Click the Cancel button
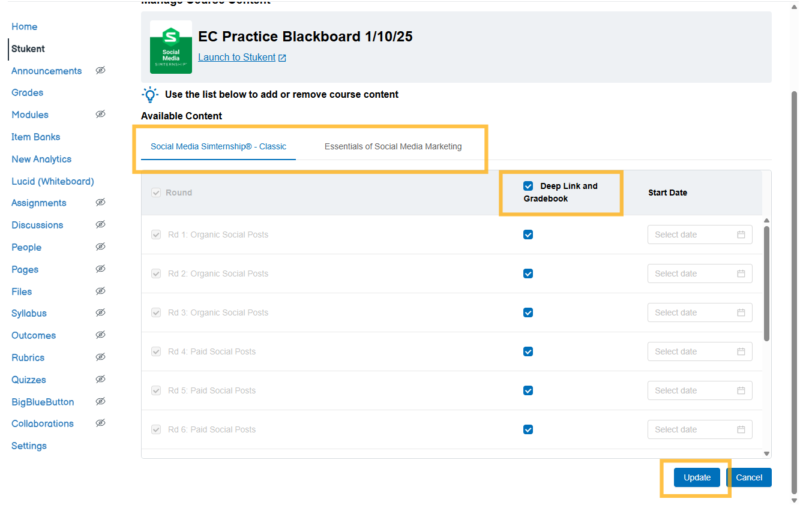812x505 pixels. pos(749,477)
